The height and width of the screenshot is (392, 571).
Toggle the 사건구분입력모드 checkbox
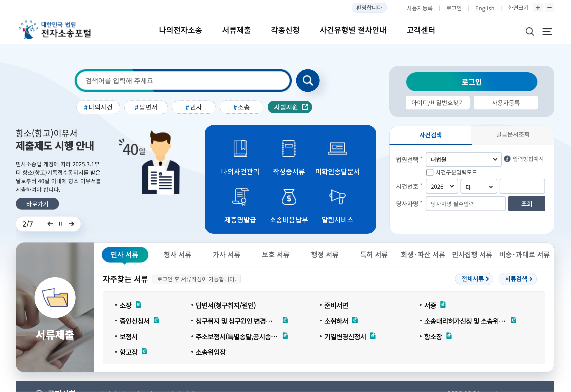pyautogui.click(x=430, y=172)
